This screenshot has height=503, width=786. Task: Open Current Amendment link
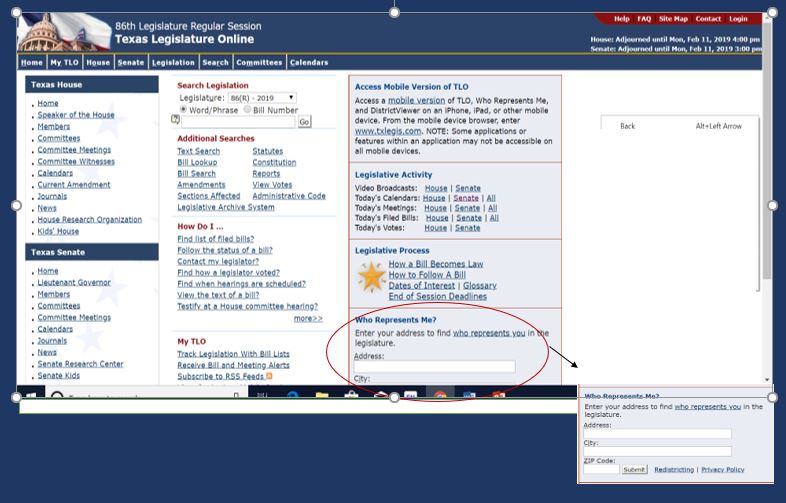tap(74, 185)
